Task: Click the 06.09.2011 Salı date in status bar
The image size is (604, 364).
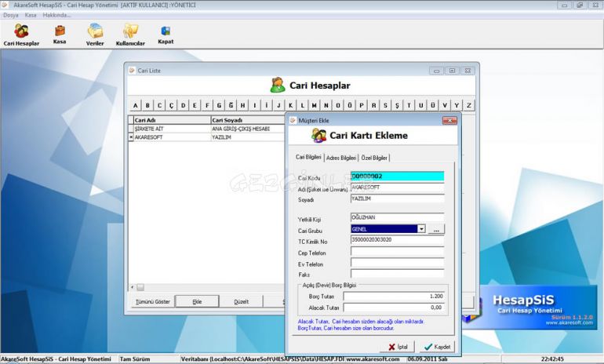Action: coord(428,359)
